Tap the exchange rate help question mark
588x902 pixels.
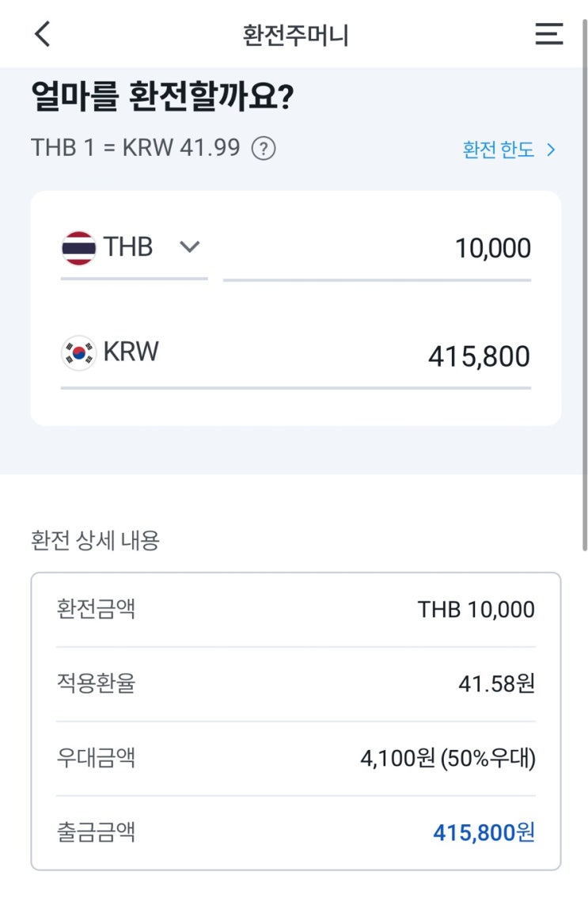264,149
